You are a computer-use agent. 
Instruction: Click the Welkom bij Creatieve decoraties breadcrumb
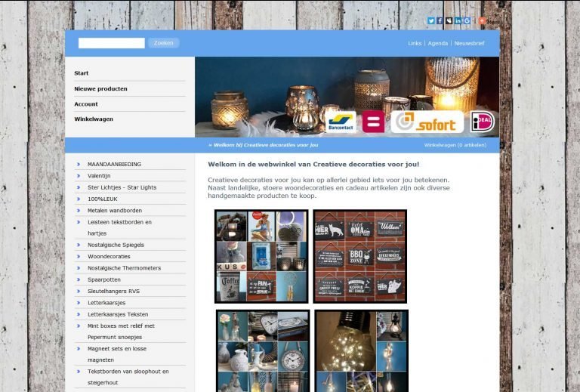click(x=264, y=145)
